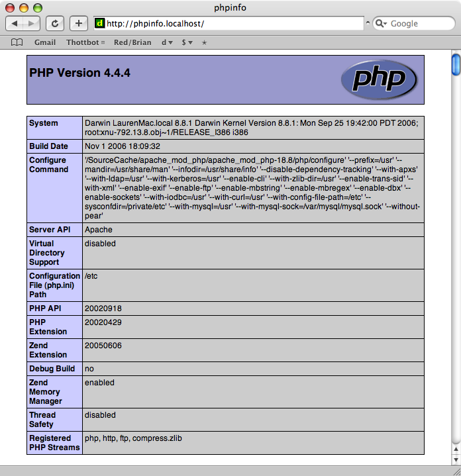Reload the phpinfo page
The image size is (461, 476).
pos(55,23)
